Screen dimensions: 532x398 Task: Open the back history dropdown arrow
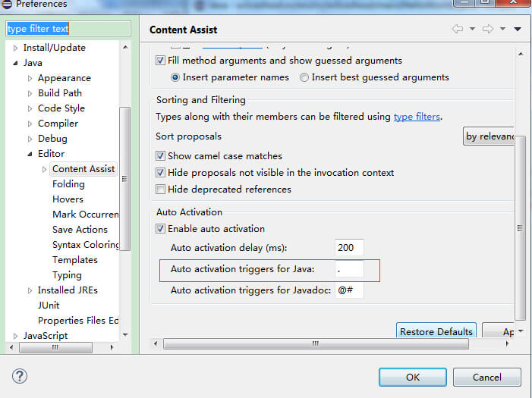(471, 30)
